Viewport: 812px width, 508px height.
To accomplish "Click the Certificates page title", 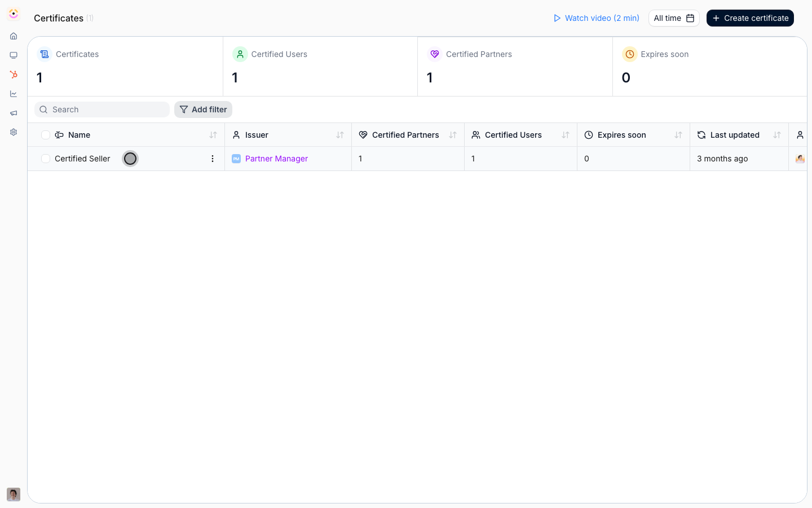I will point(59,18).
